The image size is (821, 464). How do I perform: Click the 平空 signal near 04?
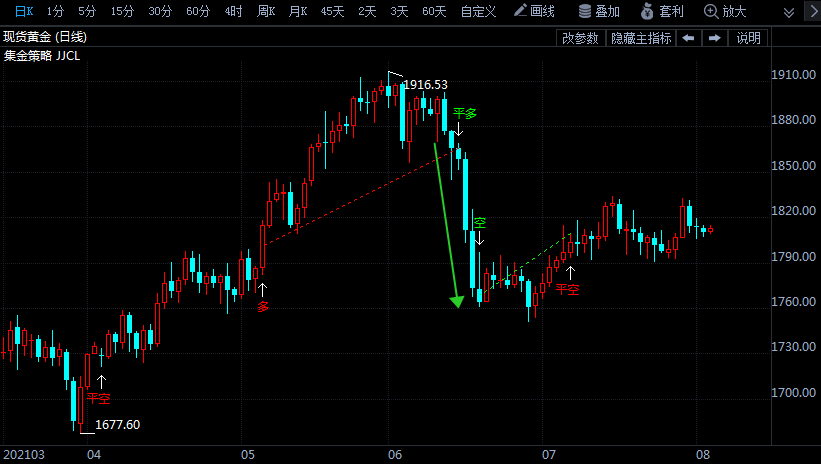(x=98, y=398)
